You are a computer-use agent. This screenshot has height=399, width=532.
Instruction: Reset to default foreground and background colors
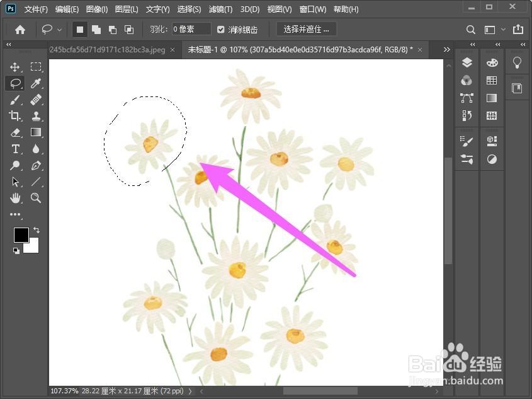click(x=16, y=251)
